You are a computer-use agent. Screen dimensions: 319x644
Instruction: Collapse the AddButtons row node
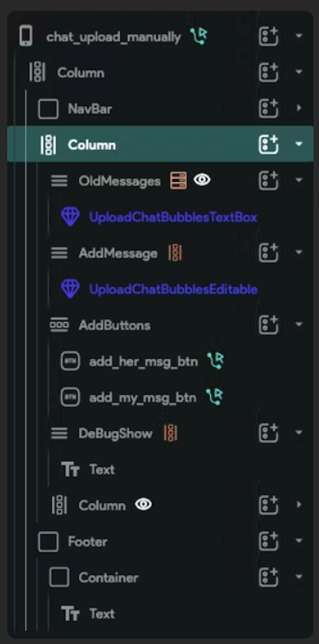(x=299, y=325)
